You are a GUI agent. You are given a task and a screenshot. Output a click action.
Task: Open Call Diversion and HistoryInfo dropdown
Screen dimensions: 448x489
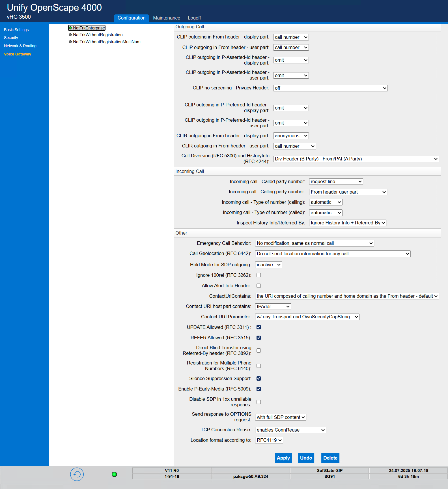pos(356,159)
